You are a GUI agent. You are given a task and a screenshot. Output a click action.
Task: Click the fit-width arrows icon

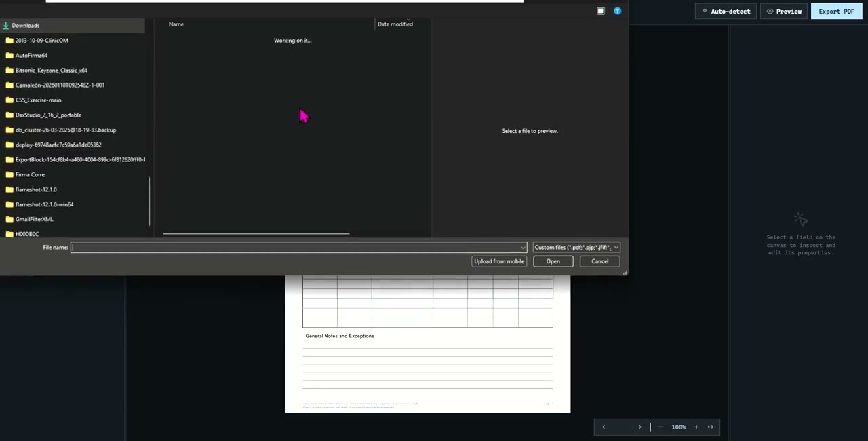711,427
